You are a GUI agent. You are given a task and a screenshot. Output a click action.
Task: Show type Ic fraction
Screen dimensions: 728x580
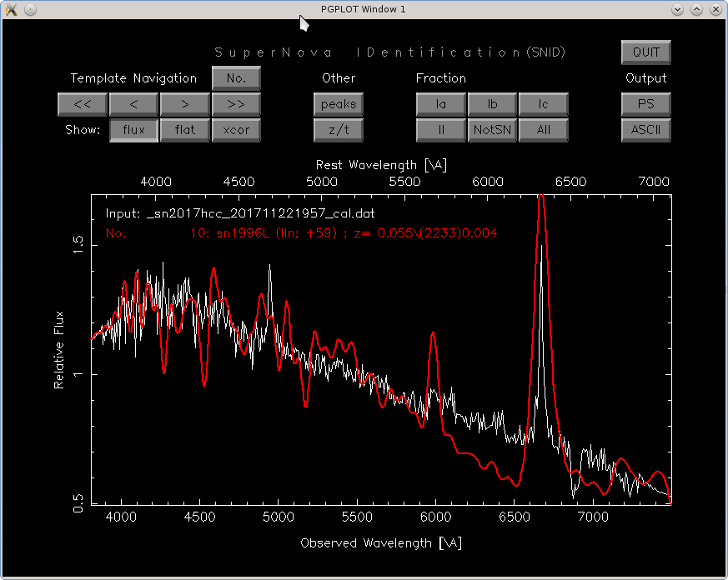point(544,104)
